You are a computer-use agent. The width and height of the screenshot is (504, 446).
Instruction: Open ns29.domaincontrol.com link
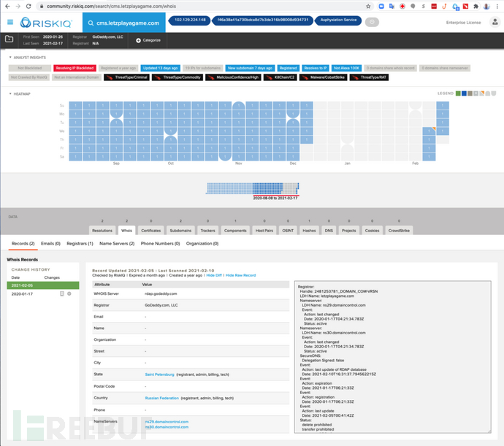point(167,422)
